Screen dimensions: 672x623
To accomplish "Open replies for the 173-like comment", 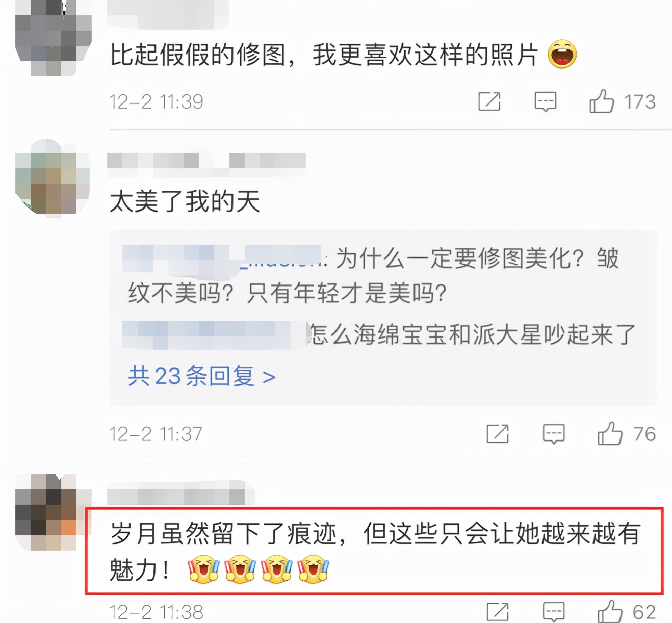I will coord(545,101).
